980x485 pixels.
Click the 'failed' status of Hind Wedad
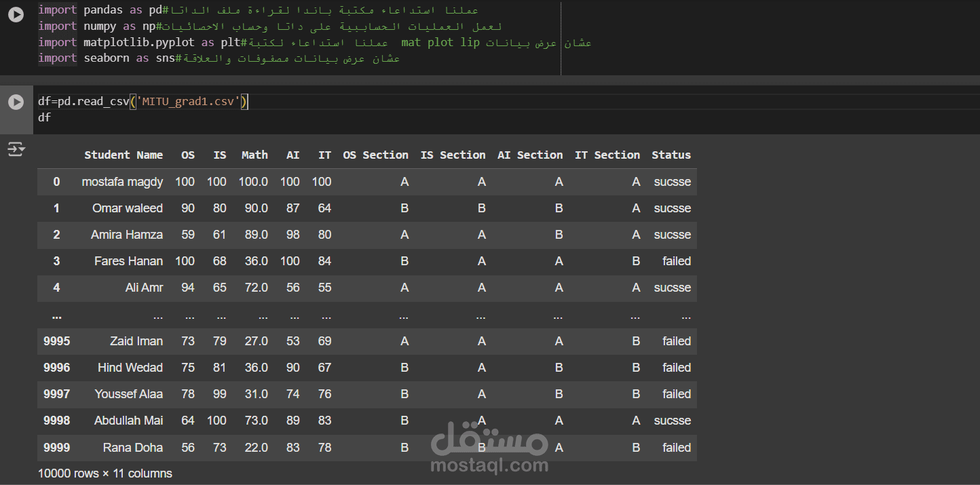[677, 368]
